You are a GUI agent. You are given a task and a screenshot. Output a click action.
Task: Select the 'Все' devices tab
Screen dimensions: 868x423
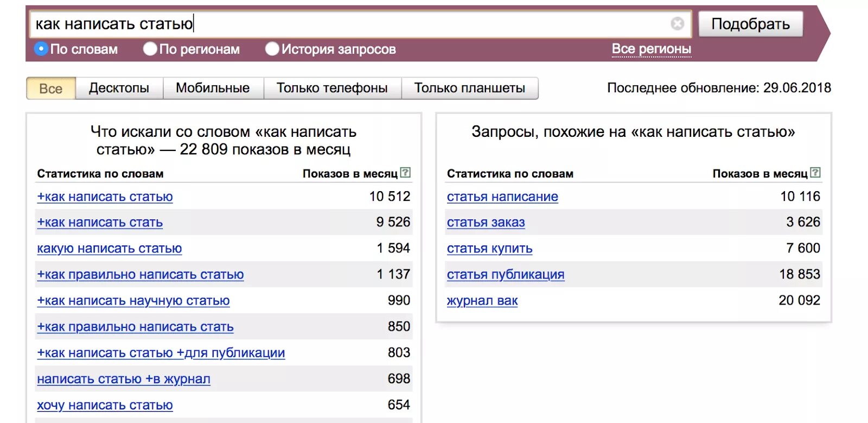tap(51, 89)
